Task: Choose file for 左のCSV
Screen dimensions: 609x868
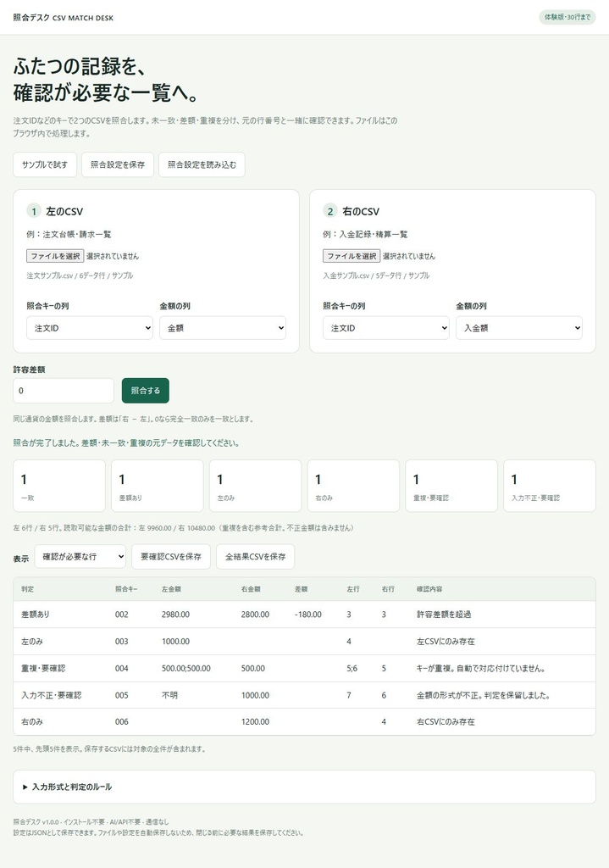Action: click(x=55, y=256)
